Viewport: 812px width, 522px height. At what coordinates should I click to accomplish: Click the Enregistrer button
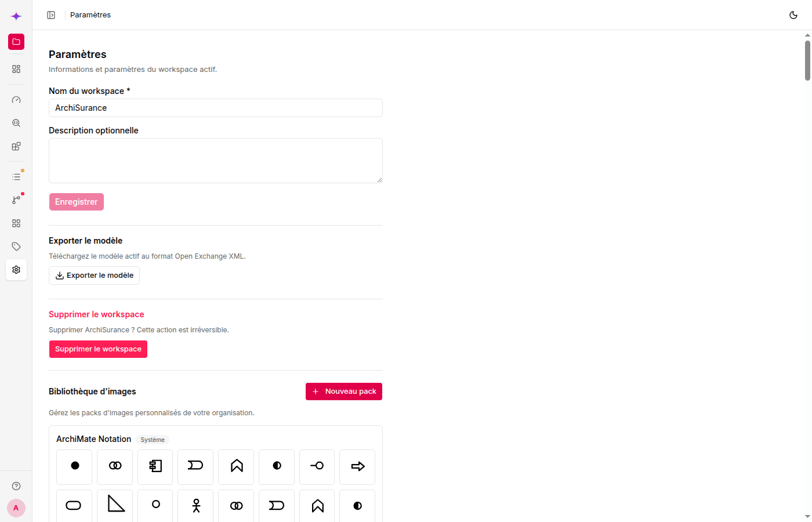click(77, 202)
